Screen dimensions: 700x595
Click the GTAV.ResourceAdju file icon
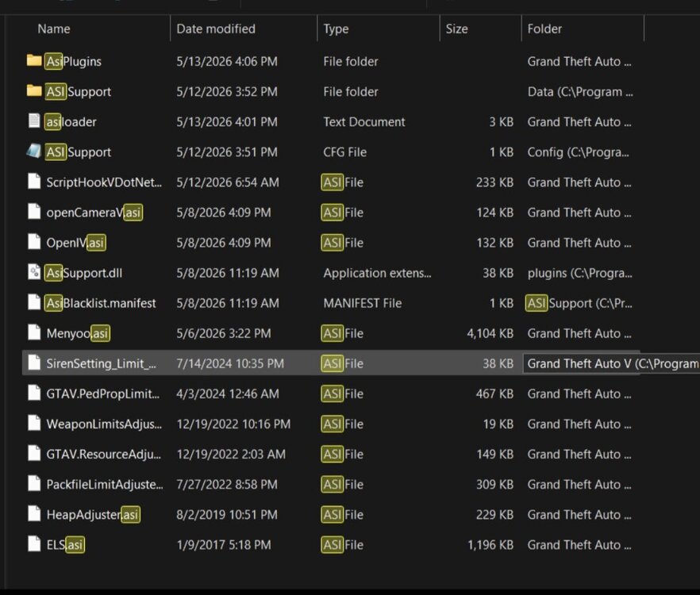coord(34,453)
